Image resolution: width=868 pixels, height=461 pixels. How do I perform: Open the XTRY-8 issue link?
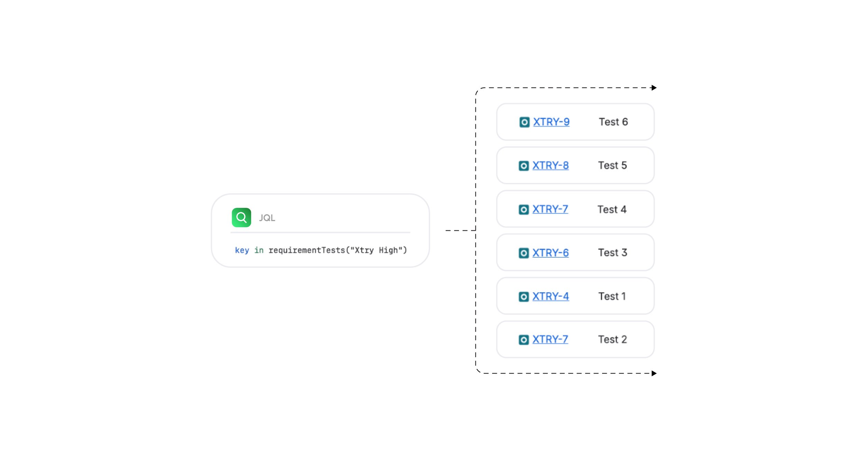coord(551,166)
